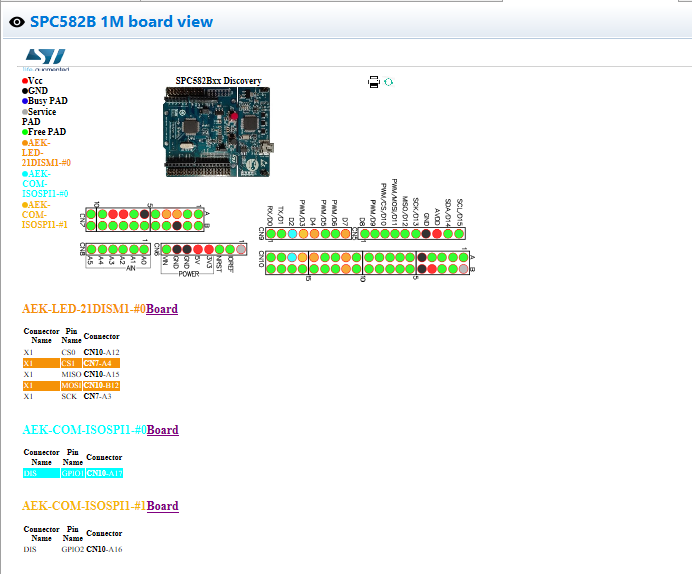This screenshot has height=574, width=692.
Task: Click the black GND legend dot
Action: point(25,91)
